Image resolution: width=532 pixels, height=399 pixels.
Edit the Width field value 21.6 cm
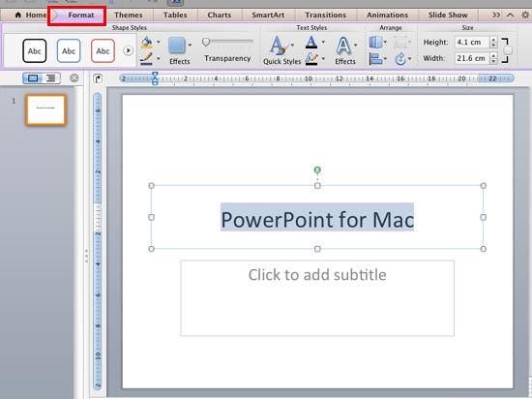point(472,58)
